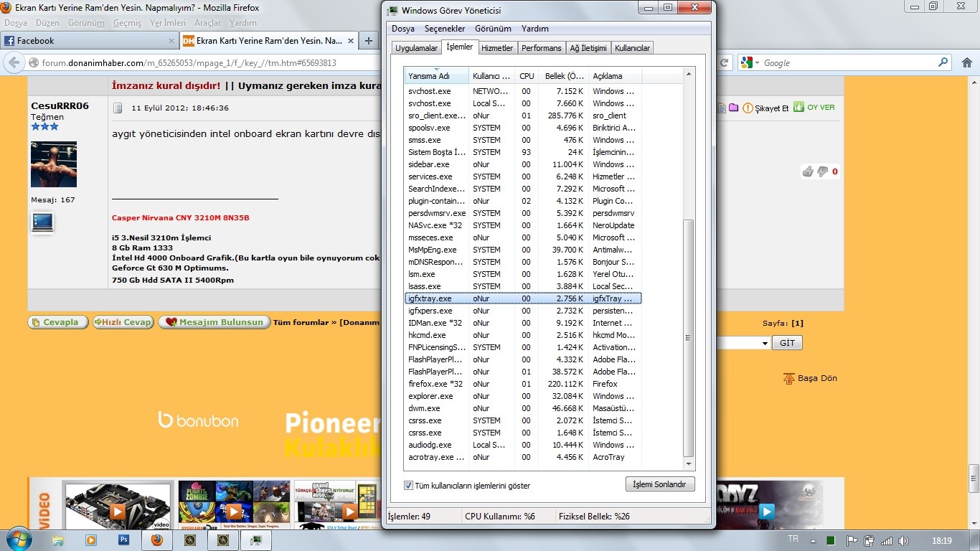980x551 pixels.
Task: Click the Hızlı Cevap button
Action: (x=123, y=322)
